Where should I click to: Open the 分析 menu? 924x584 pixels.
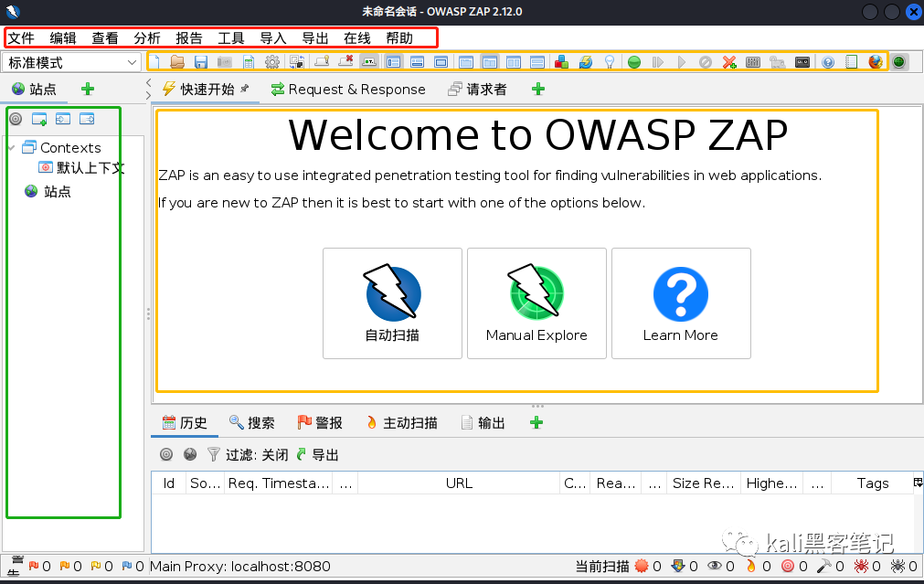[x=147, y=38]
